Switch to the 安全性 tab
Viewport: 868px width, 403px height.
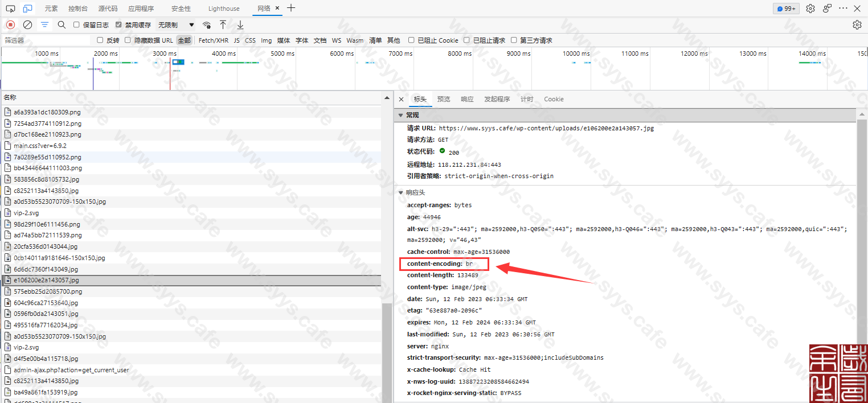click(181, 9)
